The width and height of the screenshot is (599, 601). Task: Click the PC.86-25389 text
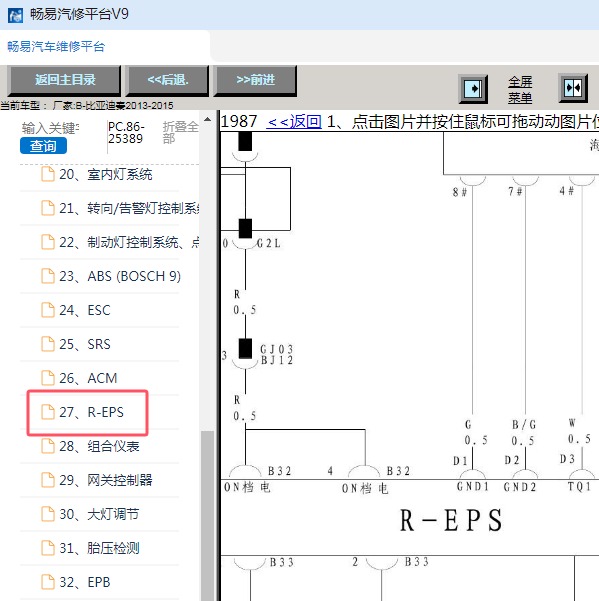pos(126,133)
